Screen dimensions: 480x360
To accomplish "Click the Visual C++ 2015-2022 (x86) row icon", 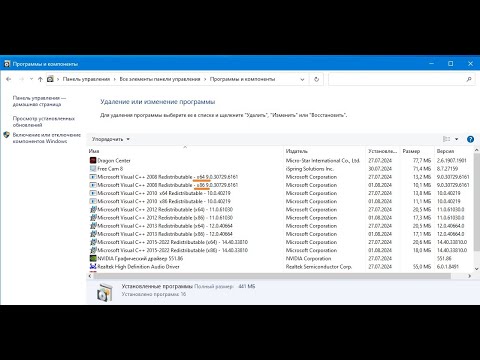I will point(93,250).
